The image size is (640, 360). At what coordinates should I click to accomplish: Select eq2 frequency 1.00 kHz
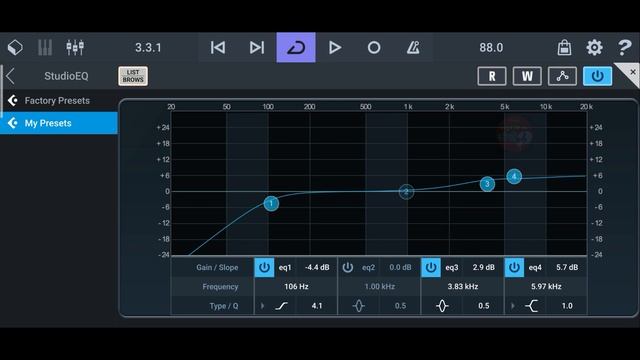tap(379, 287)
